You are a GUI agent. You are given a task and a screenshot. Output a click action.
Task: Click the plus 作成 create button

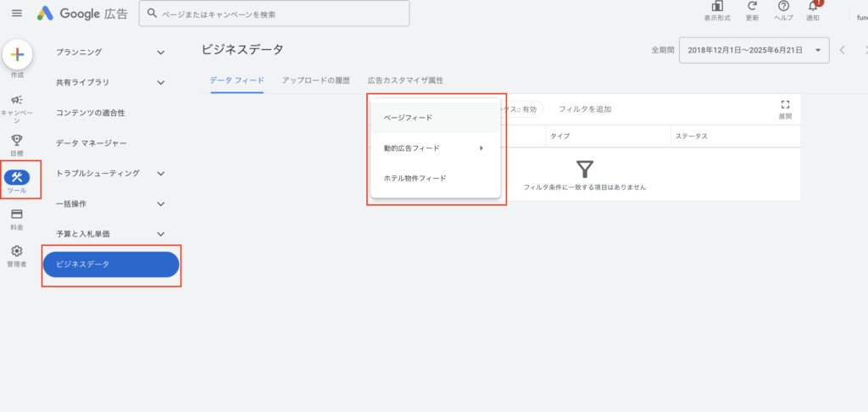(x=18, y=55)
